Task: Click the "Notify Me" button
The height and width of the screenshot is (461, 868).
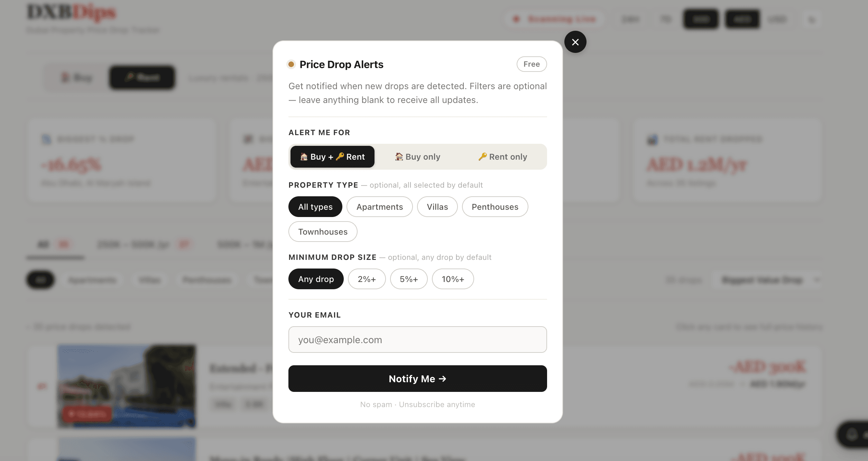Action: pos(417,378)
